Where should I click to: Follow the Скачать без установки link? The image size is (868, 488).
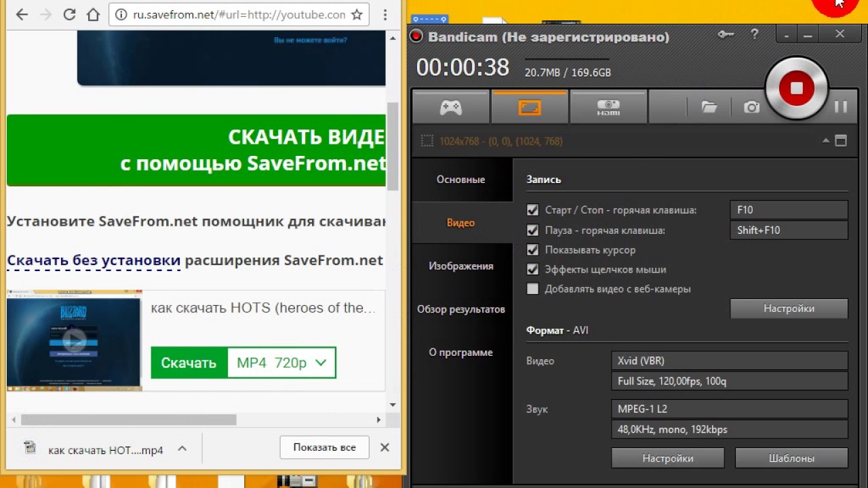(94, 260)
